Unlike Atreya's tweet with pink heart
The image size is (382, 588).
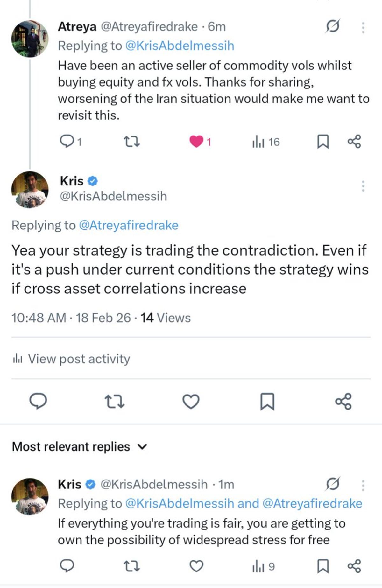tap(196, 142)
